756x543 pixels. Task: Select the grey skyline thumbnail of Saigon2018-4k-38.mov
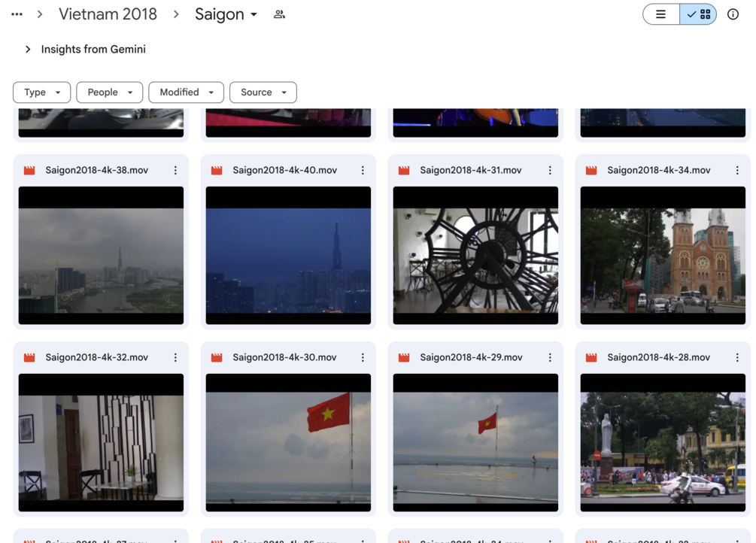coord(102,255)
